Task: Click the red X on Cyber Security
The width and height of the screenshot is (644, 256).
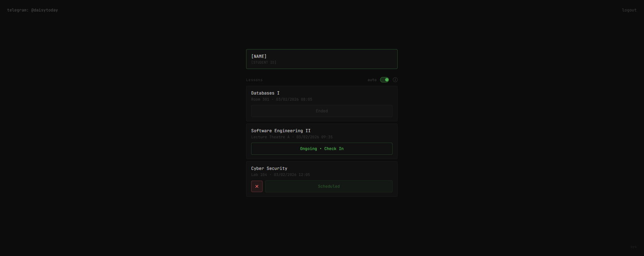Action: point(257,186)
